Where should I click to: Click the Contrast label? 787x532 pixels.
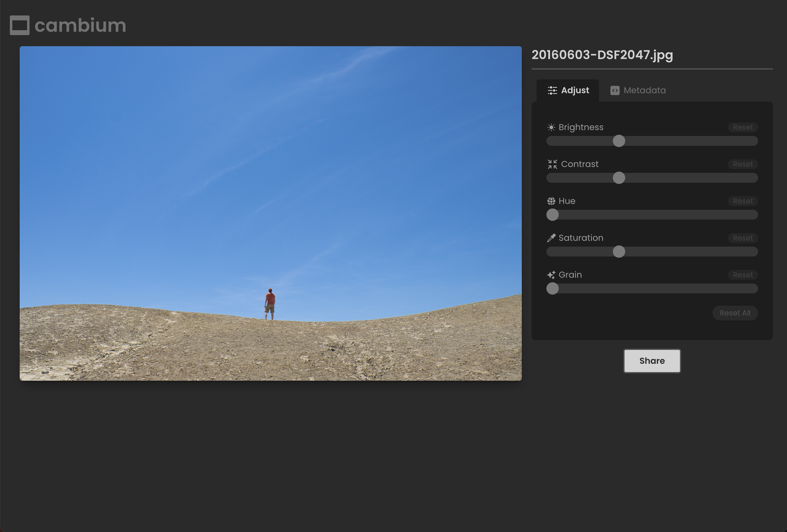[580, 164]
